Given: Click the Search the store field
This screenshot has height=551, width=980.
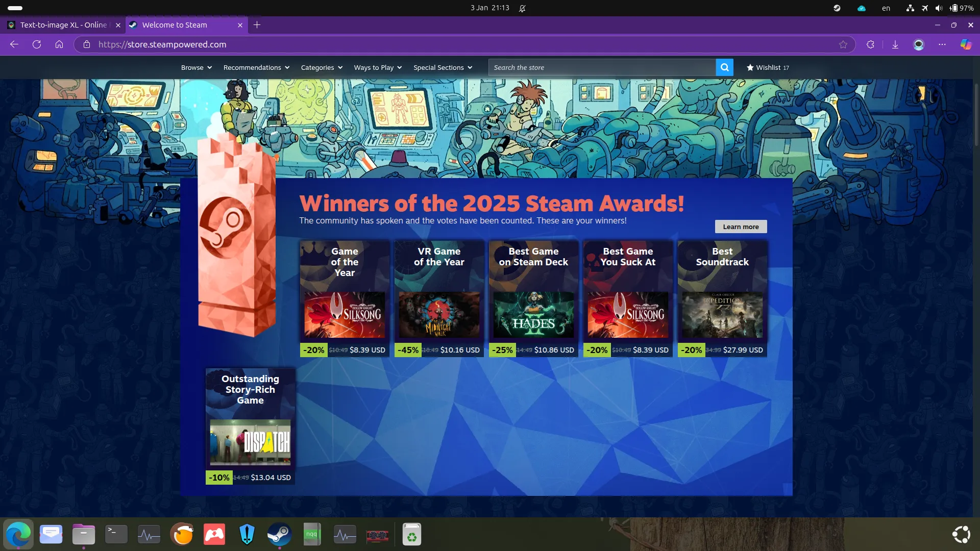Looking at the screenshot, I should [x=602, y=67].
